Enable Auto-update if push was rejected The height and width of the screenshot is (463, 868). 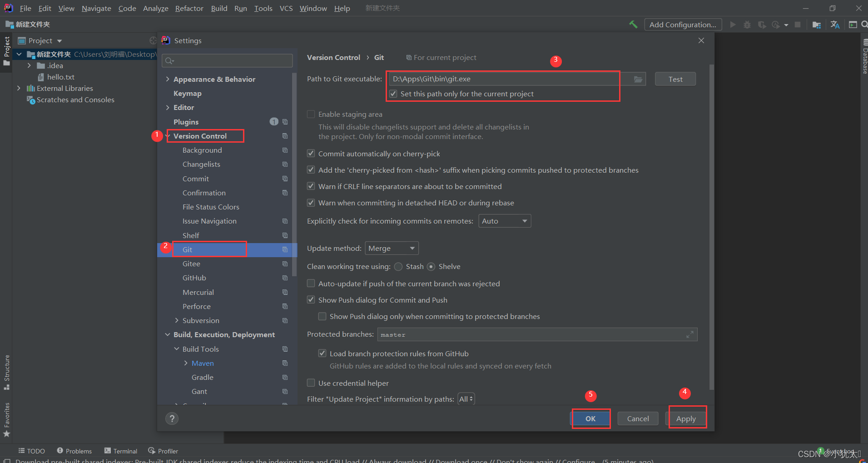point(311,284)
